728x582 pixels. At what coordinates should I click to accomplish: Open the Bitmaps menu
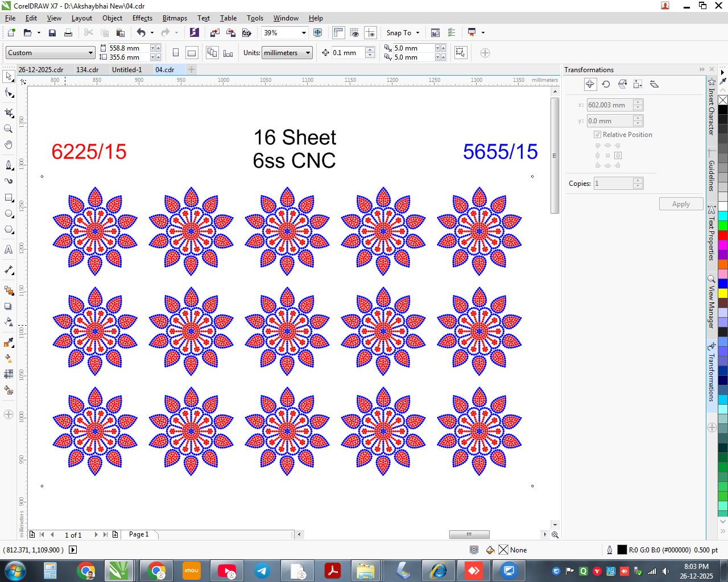point(175,18)
